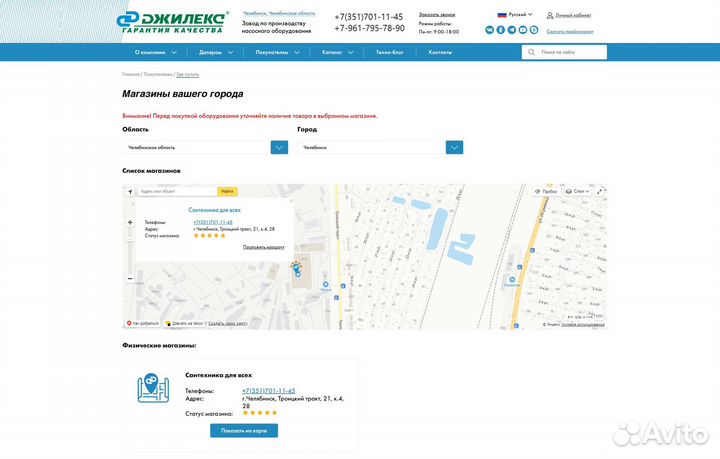The image size is (720, 459).
Task: Toggle the Пробки traffic layer on map
Action: point(545,191)
